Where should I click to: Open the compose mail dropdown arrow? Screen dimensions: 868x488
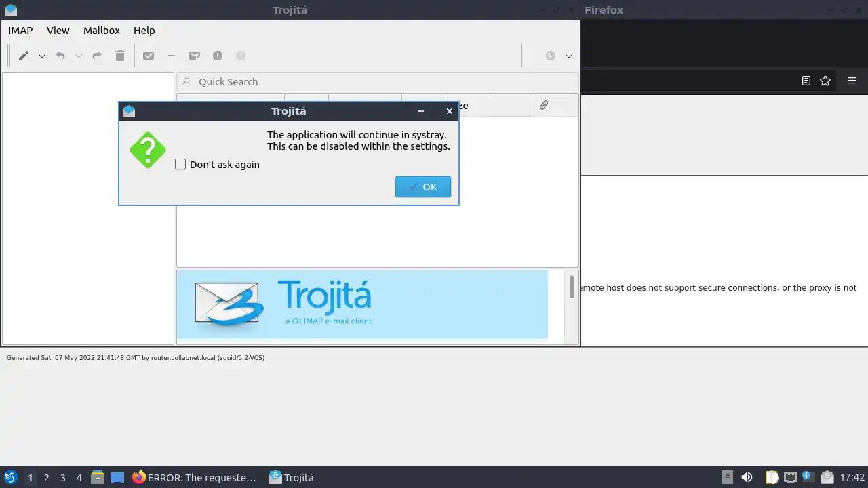41,56
